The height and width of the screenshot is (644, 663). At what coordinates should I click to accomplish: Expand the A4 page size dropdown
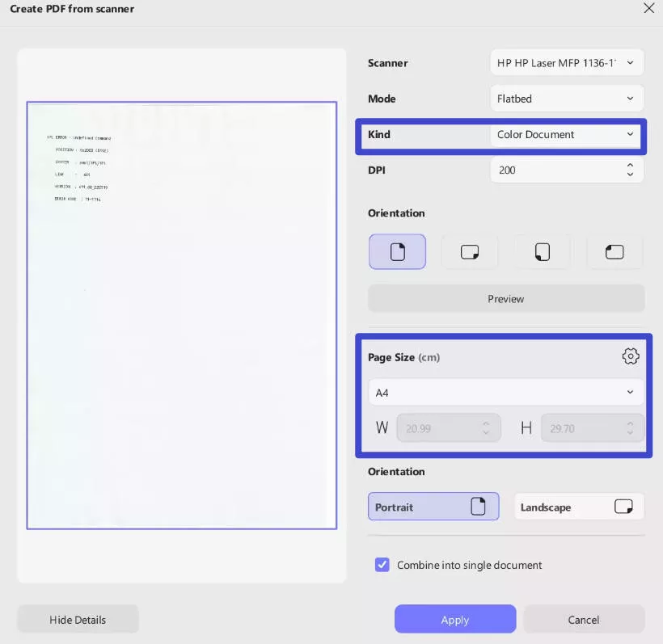click(x=505, y=392)
